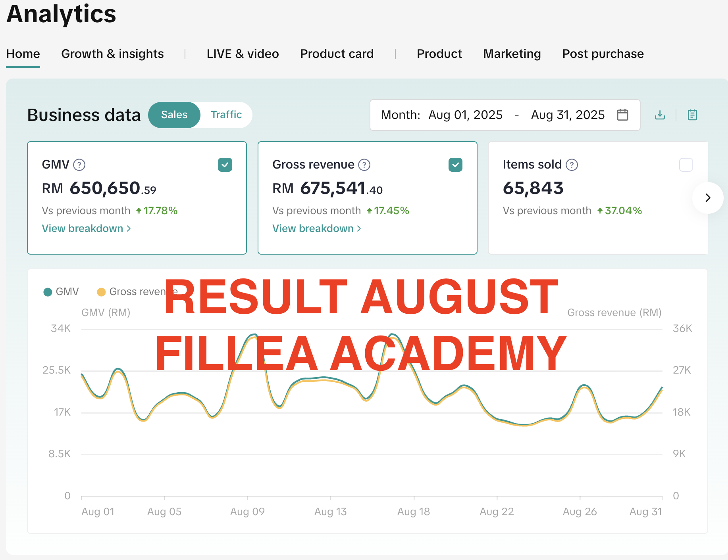This screenshot has height=560, width=728.
Task: Click start date Aug 01, 2025
Action: point(465,115)
